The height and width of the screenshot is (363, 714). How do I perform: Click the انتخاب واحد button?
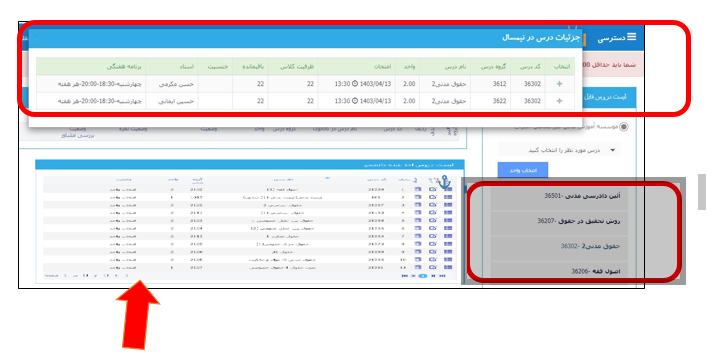(x=523, y=170)
